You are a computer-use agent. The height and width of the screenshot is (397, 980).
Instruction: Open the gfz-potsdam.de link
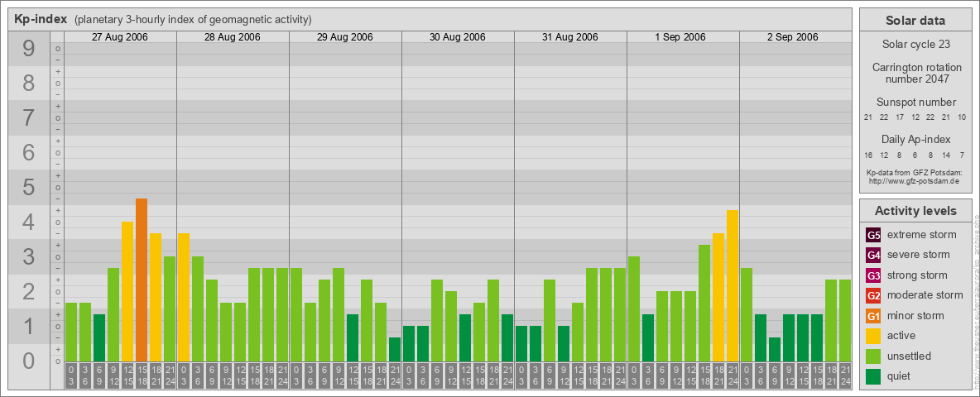click(x=915, y=181)
